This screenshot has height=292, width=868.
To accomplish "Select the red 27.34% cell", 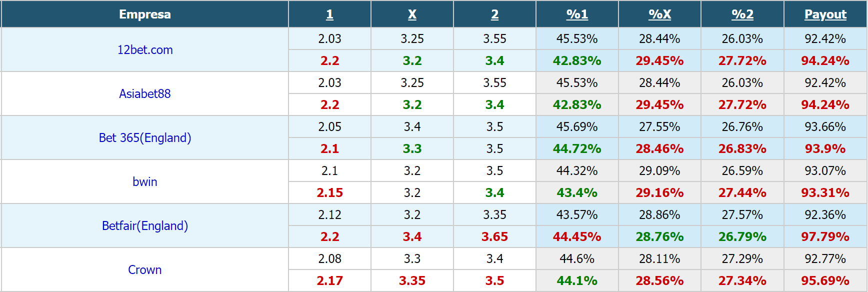I will pyautogui.click(x=742, y=281).
